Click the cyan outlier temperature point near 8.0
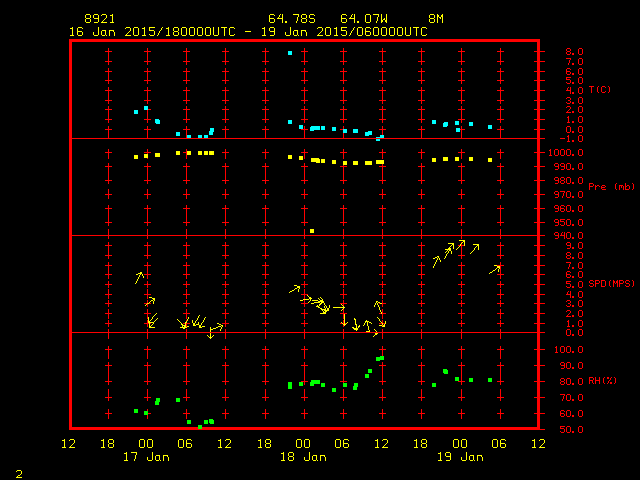This screenshot has width=640, height=480. pyautogui.click(x=290, y=53)
